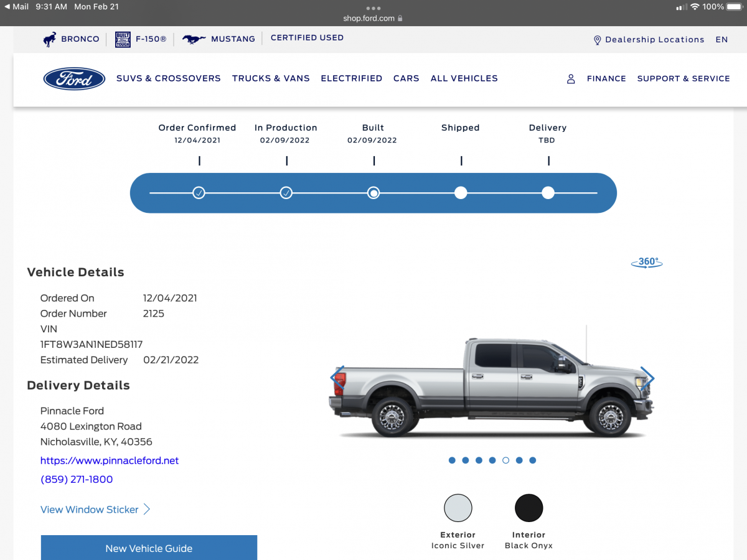Click the Delivery progress dot
747x560 pixels.
(x=548, y=193)
